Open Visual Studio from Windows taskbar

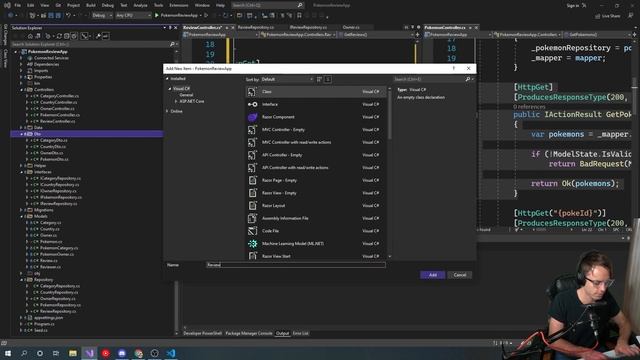click(89, 353)
